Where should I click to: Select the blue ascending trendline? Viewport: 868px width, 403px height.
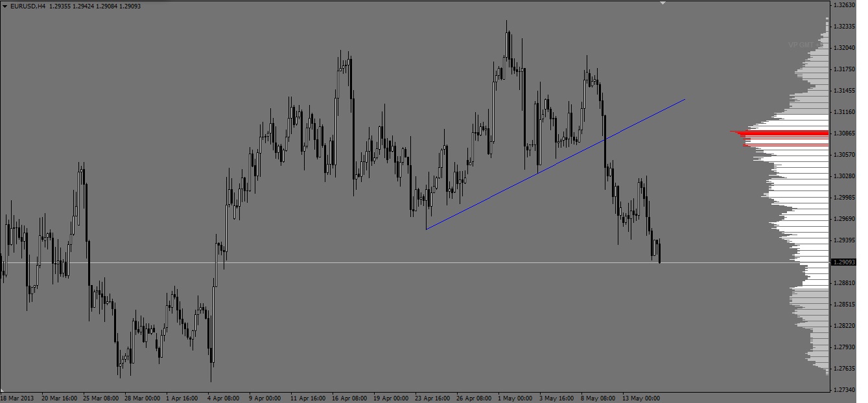(555, 165)
